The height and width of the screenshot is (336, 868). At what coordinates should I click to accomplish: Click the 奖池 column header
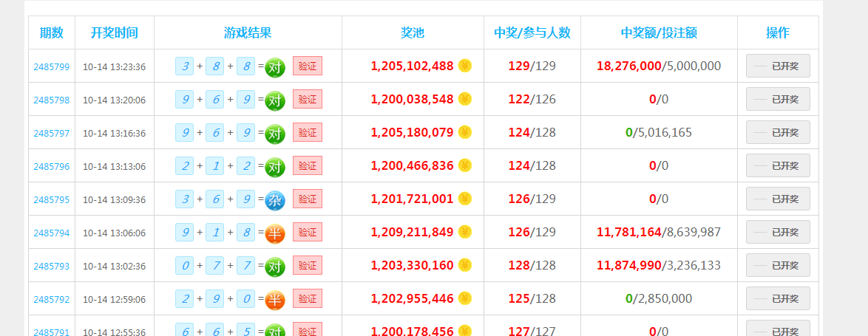(x=413, y=32)
